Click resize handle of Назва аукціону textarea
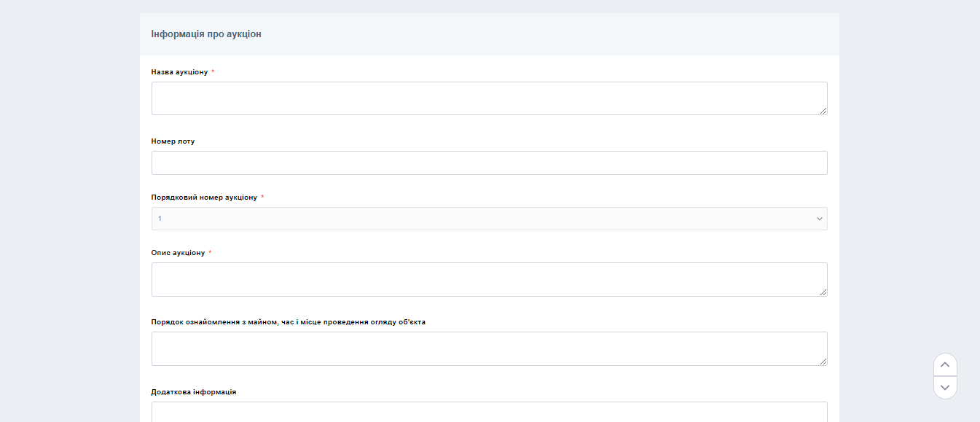The width and height of the screenshot is (980, 422). coord(823,110)
